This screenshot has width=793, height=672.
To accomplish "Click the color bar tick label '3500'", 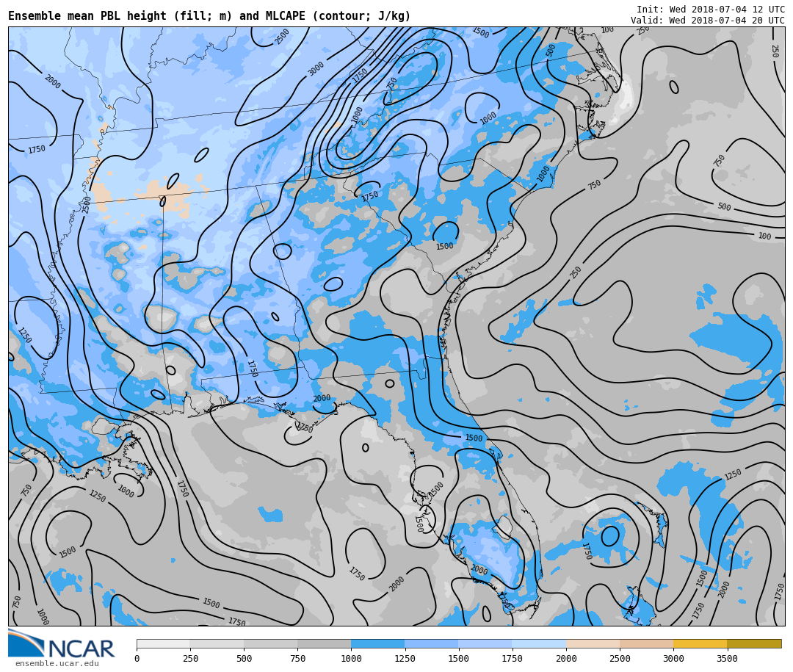I will pyautogui.click(x=727, y=658).
